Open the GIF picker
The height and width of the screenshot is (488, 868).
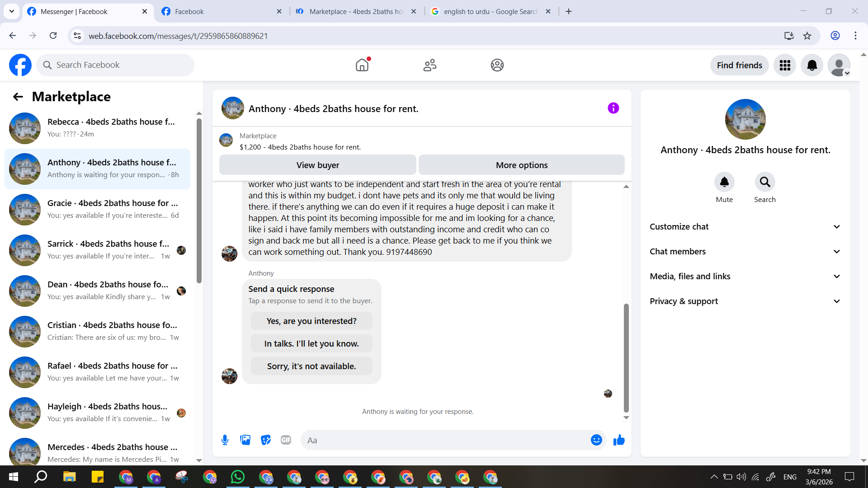tap(286, 440)
